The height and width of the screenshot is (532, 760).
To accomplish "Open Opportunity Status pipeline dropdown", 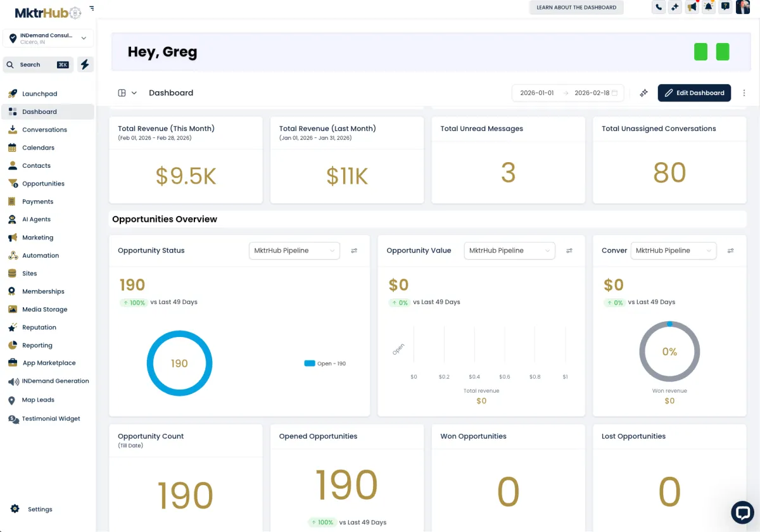I will point(294,251).
